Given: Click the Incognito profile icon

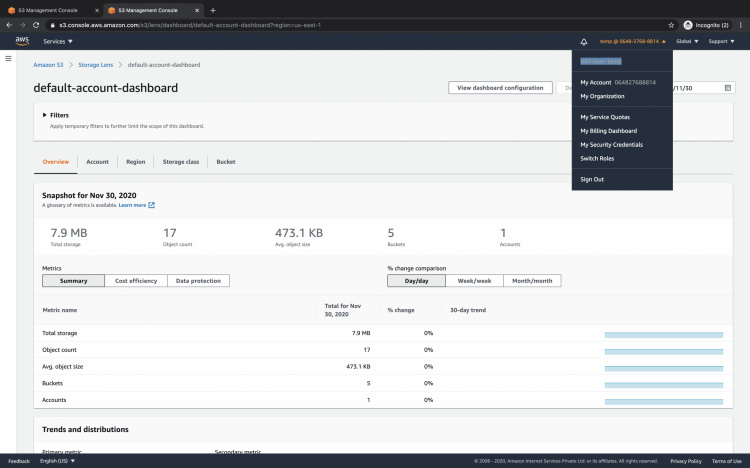Looking at the screenshot, I should (688, 24).
